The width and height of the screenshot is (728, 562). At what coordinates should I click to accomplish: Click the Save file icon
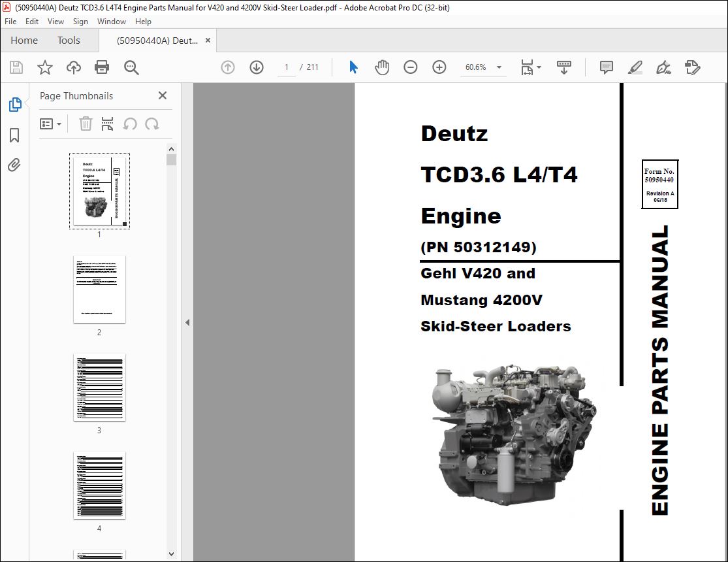coord(16,67)
